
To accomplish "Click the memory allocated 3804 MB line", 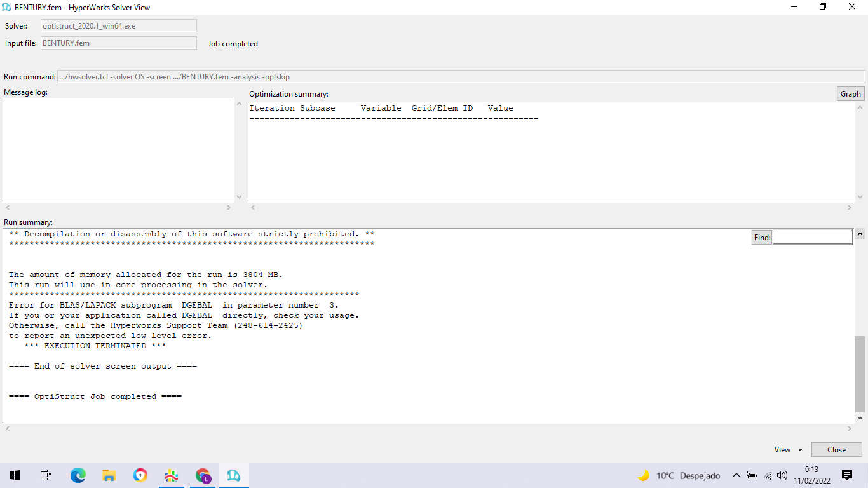I will pyautogui.click(x=146, y=274).
